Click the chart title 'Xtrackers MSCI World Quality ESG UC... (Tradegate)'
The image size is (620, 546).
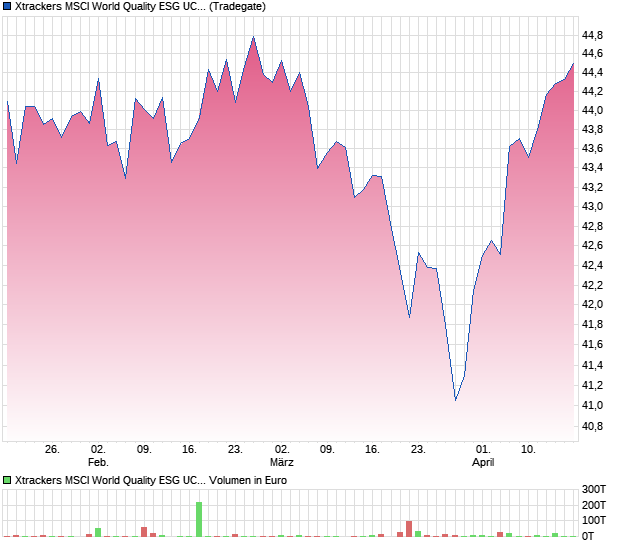140,6
